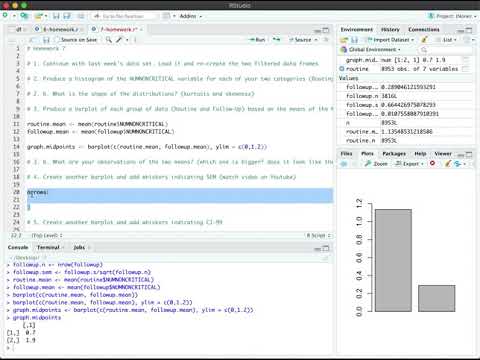Save all open documents
Viewport: 480px width, 360px height.
tap(67, 16)
